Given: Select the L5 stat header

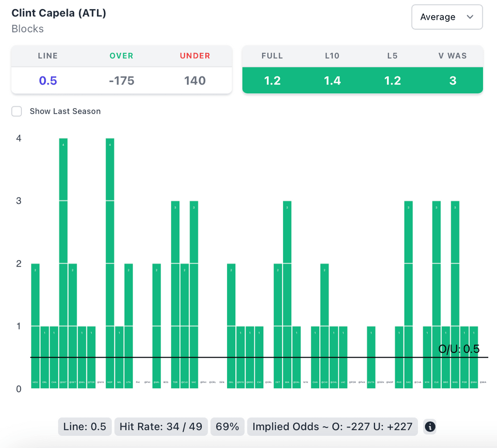Looking at the screenshot, I should (x=392, y=56).
